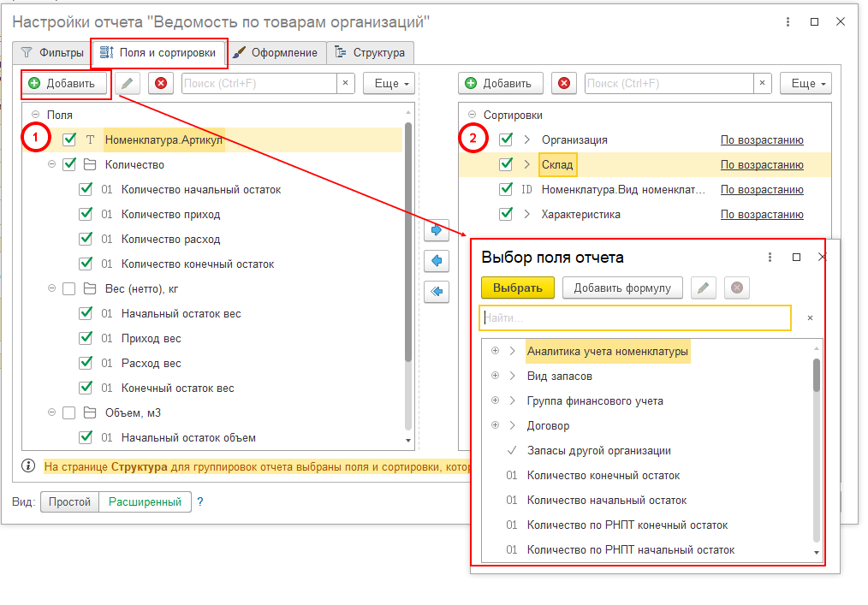Viewport: 868px width, 605px height.
Task: Switch to the Фильтры tab
Action: tap(51, 52)
